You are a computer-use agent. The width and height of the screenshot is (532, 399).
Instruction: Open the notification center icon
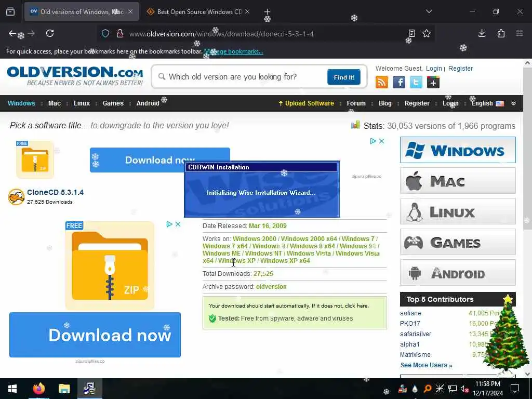click(x=515, y=389)
